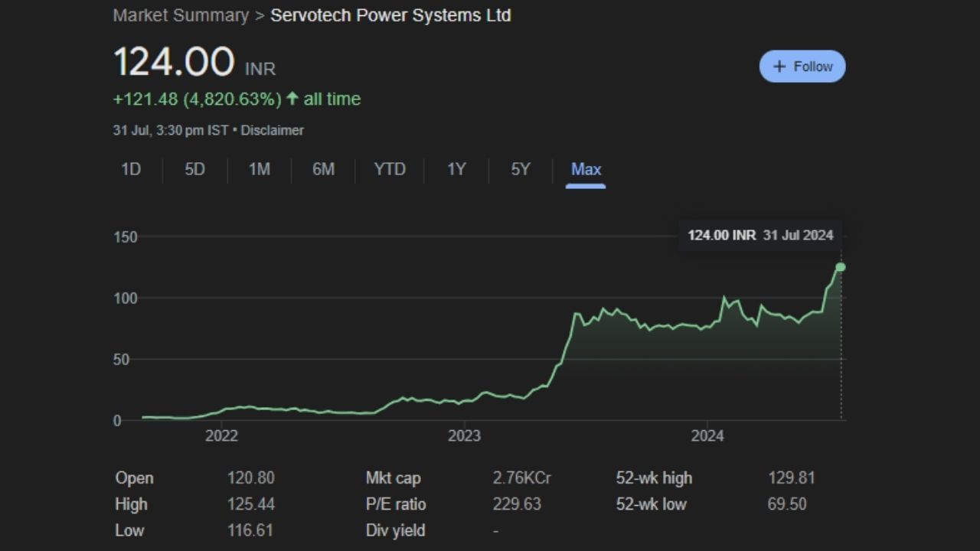Click the 124.00 INR chart tooltip

pyautogui.click(x=760, y=235)
